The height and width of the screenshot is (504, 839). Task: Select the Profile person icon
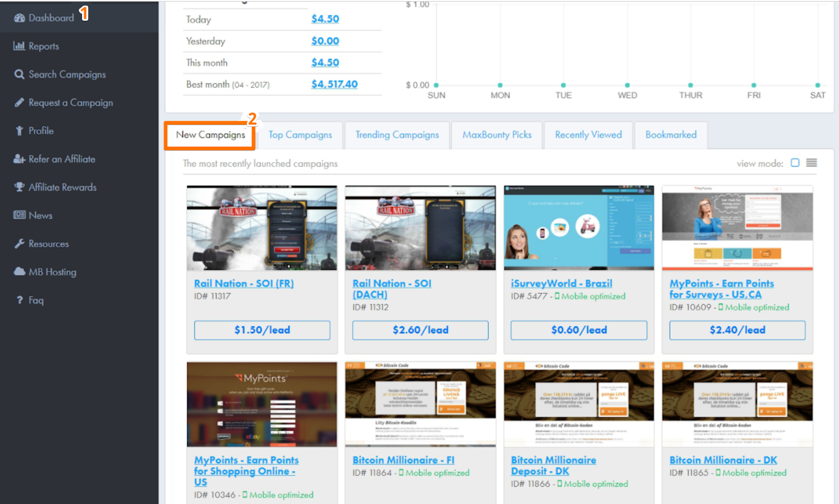pyautogui.click(x=19, y=131)
